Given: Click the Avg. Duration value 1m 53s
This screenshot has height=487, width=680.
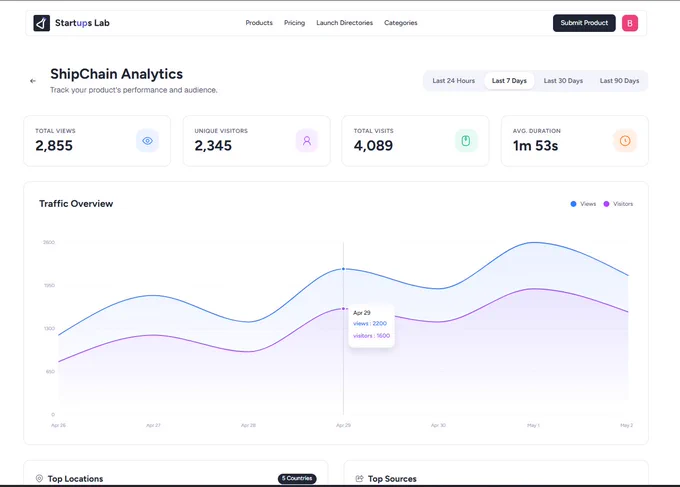Looking at the screenshot, I should click(x=535, y=146).
